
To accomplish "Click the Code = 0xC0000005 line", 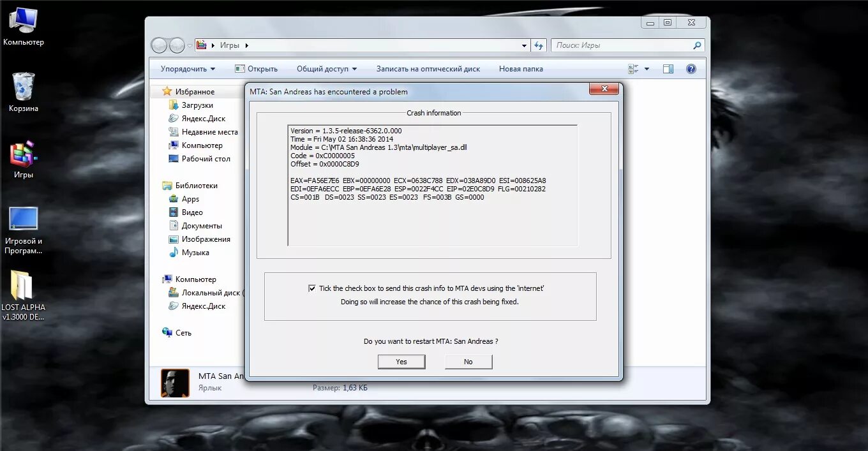I will pos(322,156).
